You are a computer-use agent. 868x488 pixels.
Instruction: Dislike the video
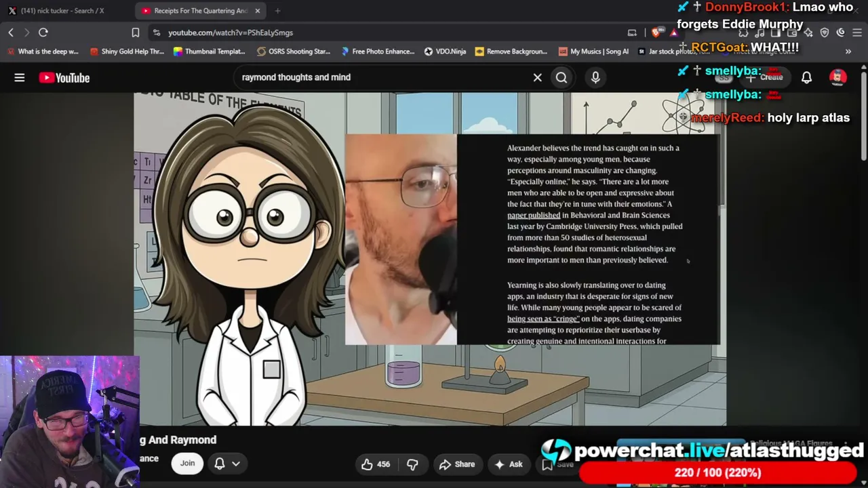point(412,464)
